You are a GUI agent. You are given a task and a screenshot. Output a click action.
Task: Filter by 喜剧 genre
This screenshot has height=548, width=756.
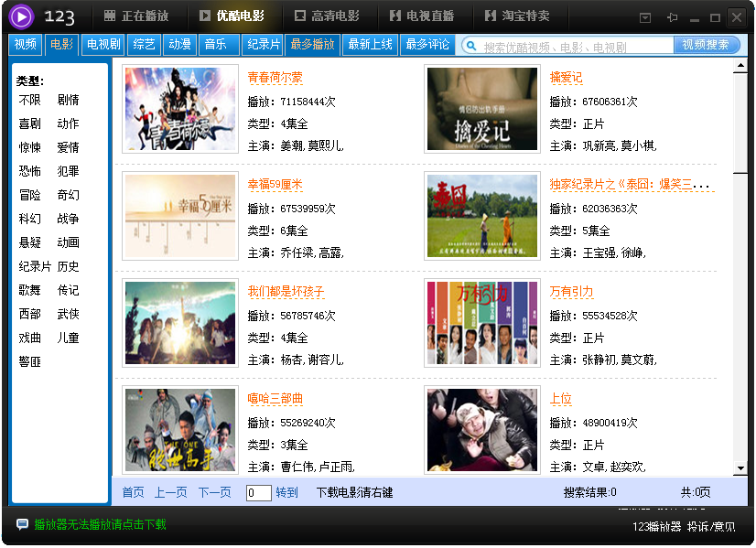(29, 124)
